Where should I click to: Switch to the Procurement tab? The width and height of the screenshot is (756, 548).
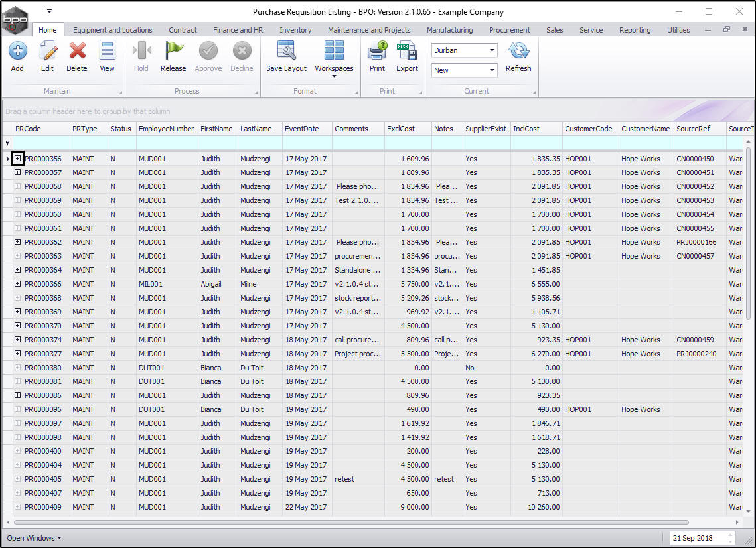click(x=509, y=30)
